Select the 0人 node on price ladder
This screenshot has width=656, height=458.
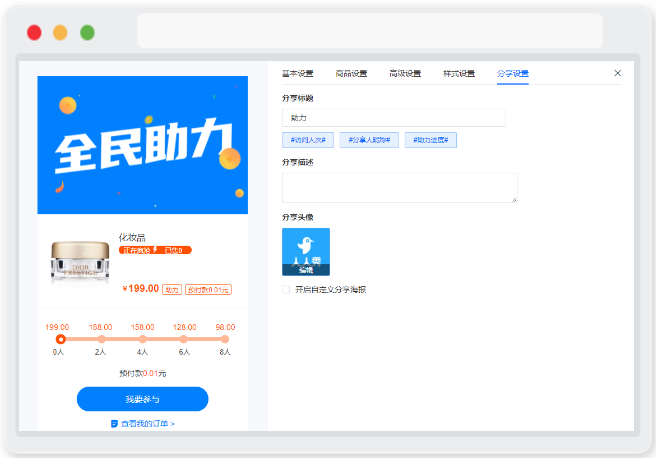tap(61, 339)
